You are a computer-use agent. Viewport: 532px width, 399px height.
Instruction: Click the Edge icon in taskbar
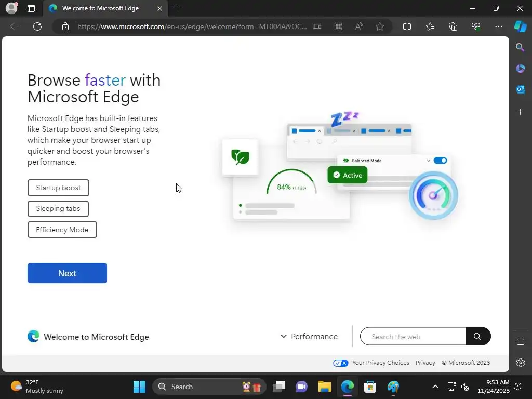[348, 387]
